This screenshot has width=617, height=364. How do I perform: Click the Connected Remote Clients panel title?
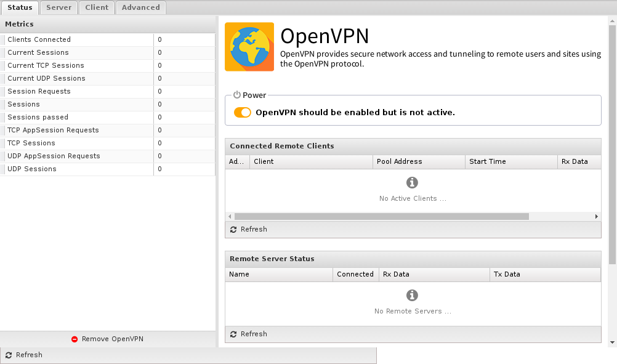[282, 146]
